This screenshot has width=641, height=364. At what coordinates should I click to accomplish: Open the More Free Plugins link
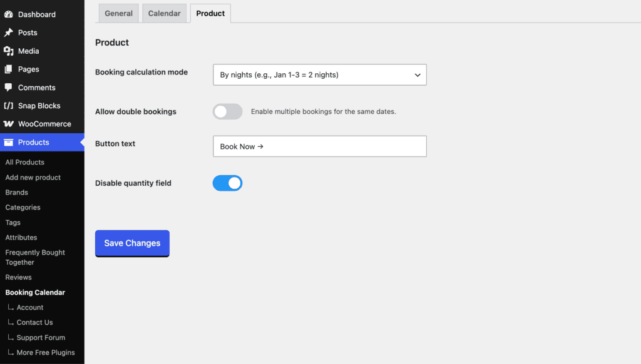(46, 353)
